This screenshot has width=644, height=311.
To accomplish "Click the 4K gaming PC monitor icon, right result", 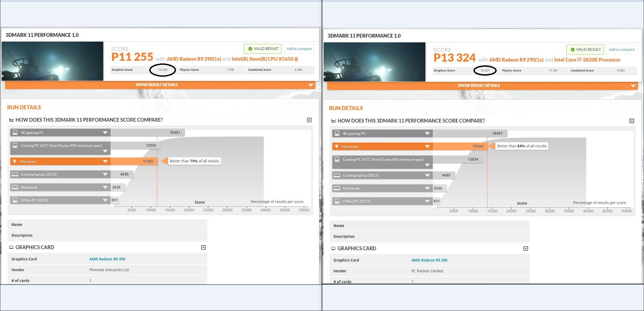I will tap(337, 134).
